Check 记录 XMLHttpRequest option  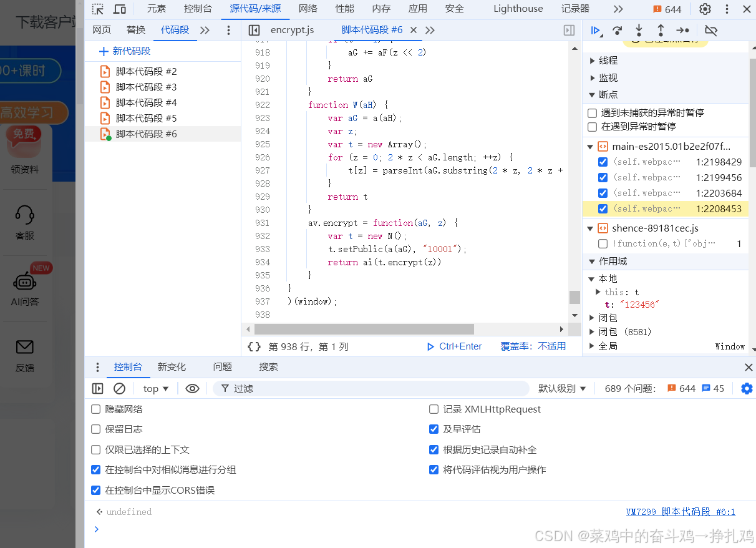coord(434,409)
